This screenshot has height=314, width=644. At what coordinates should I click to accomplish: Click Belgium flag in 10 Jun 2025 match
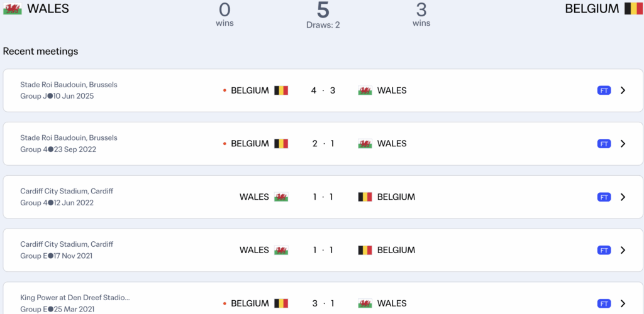click(281, 90)
